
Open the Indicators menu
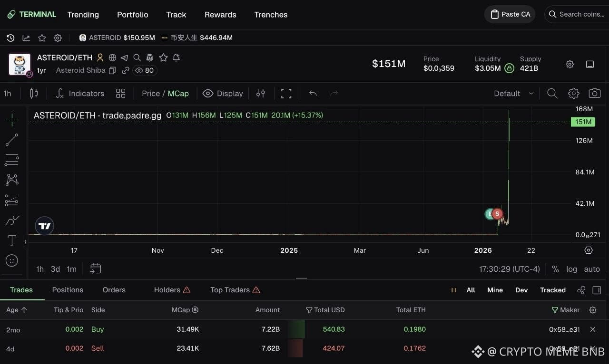[x=79, y=94]
